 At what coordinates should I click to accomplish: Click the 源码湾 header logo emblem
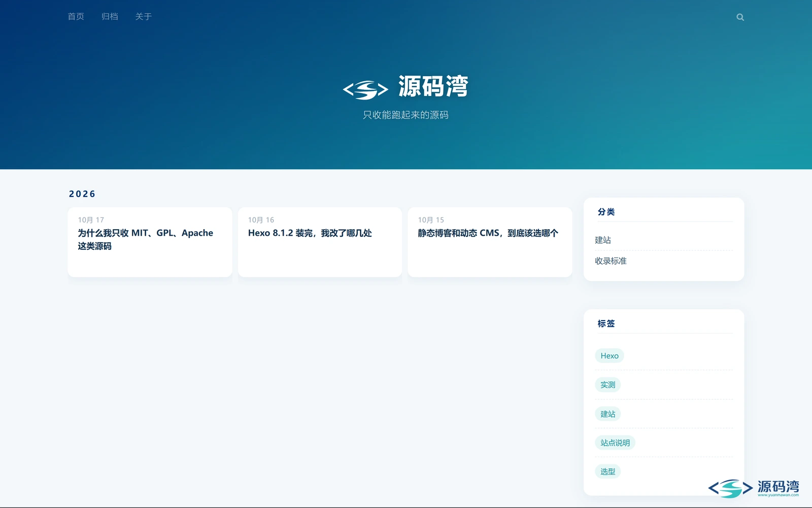pos(365,89)
